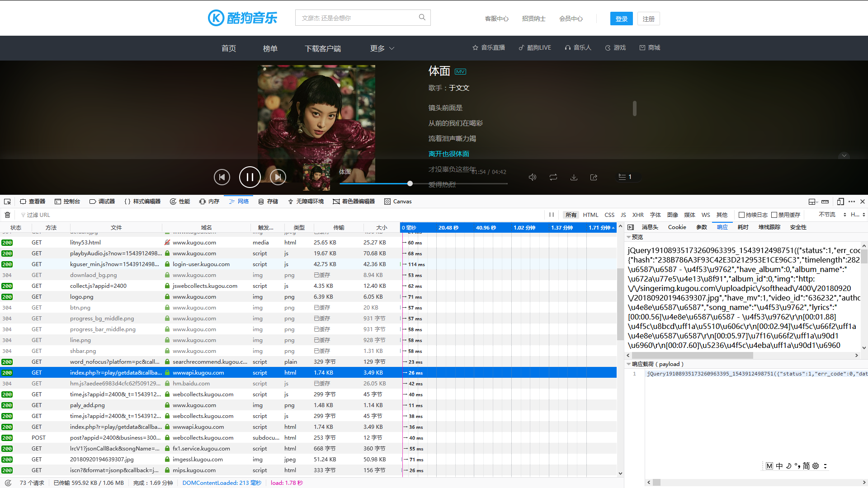Collapse the response payload section
Viewport: 868px width, 488px height.
[x=628, y=364]
